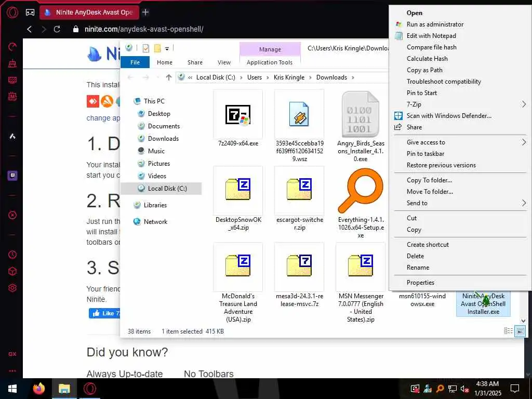The height and width of the screenshot is (399, 532).
Task: Open extensions cube icon in sidebar
Action: [12, 271]
